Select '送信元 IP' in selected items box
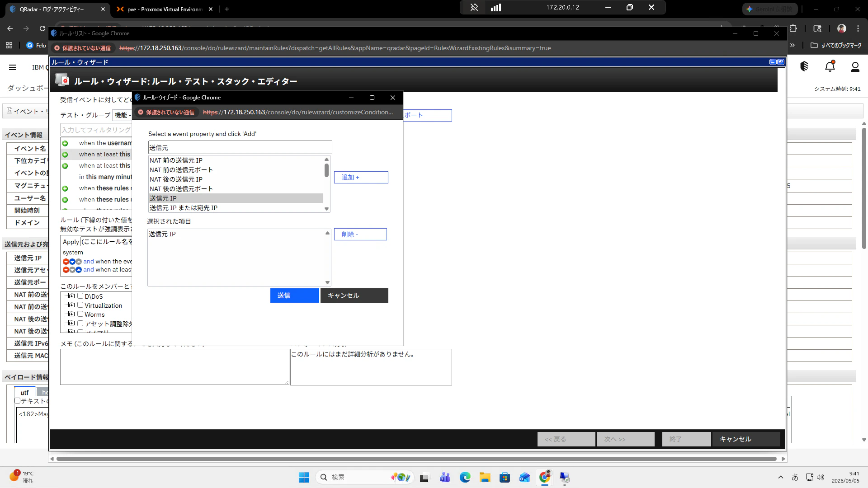Image resolution: width=868 pixels, height=488 pixels. (x=236, y=234)
